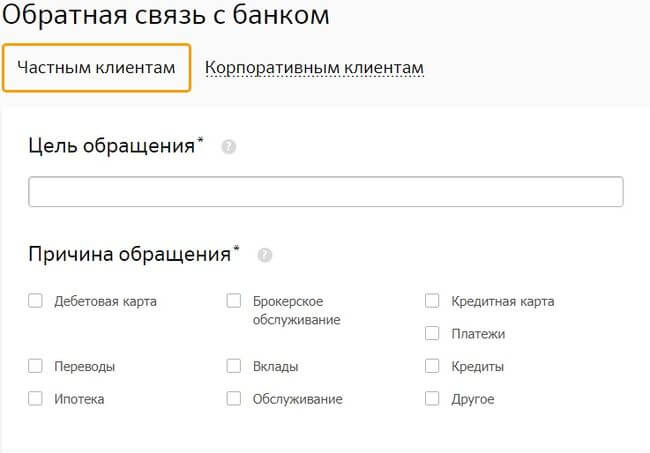
Task: Click required asterisk after Цель обращения
Action: (x=200, y=141)
